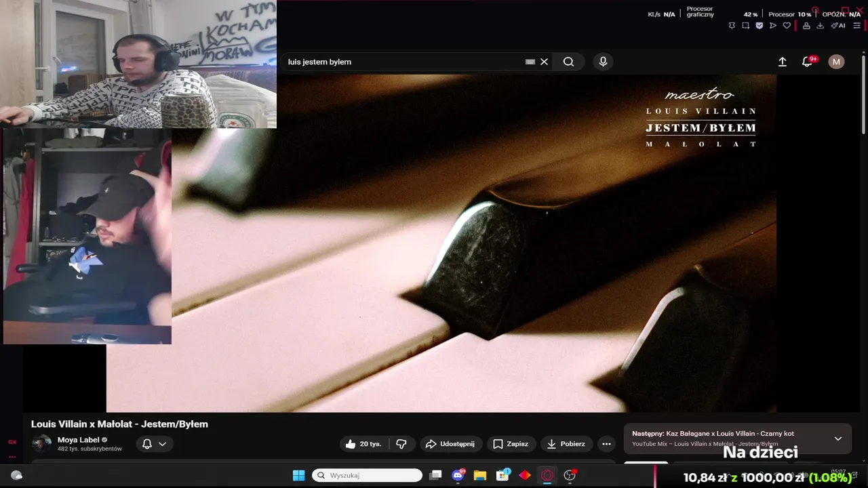Click the weather widget icon on taskbar
This screenshot has width=868, height=488.
click(17, 475)
